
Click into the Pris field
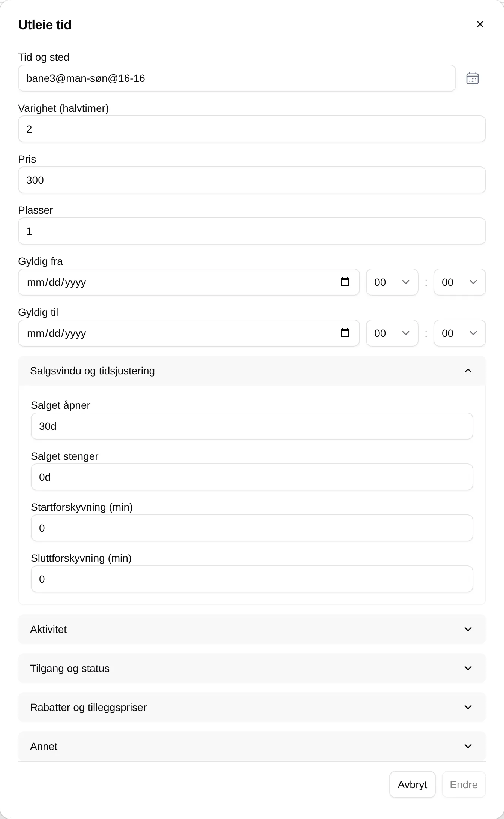[252, 180]
